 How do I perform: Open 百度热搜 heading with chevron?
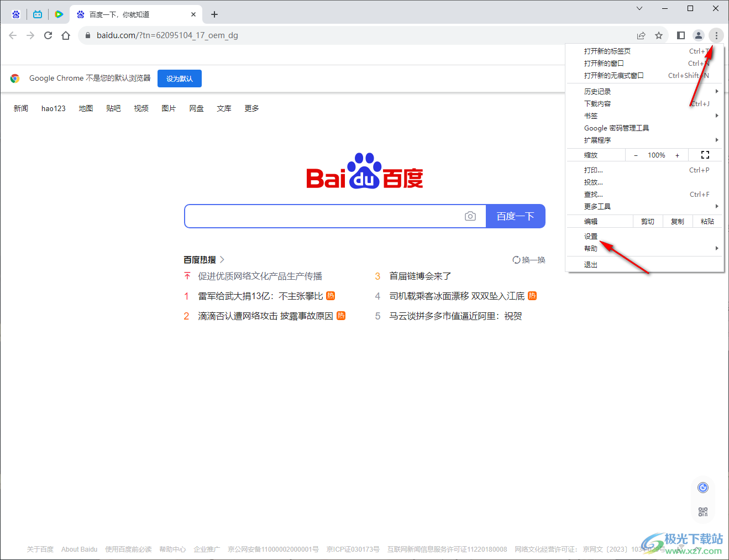coord(204,260)
